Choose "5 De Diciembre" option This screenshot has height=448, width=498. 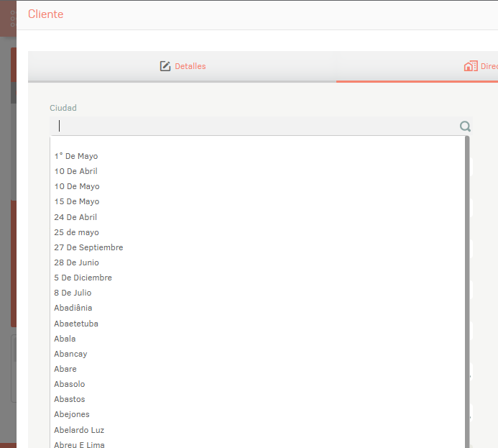coord(257,278)
